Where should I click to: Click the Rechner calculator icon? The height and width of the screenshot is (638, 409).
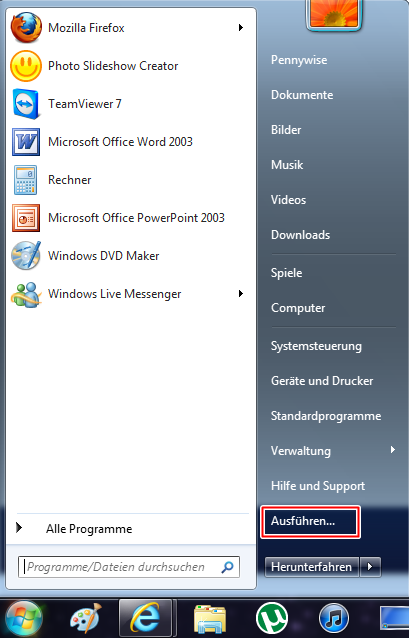(26, 180)
